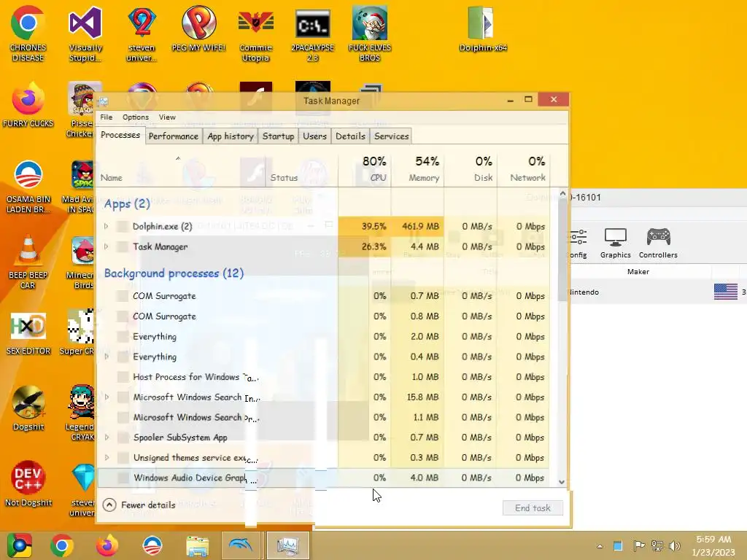The image size is (747, 560).
Task: Click the Task Manager taskbar button
Action: pos(287,545)
